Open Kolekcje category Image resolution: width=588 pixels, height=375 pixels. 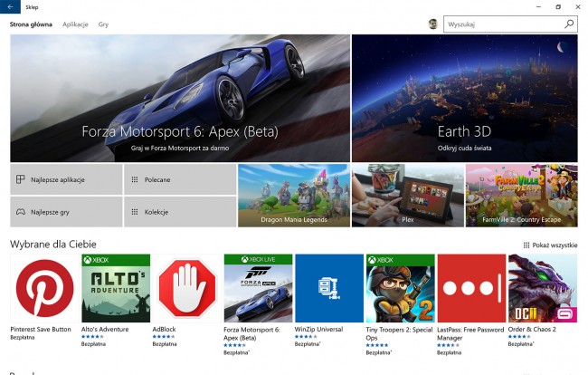[x=180, y=212]
